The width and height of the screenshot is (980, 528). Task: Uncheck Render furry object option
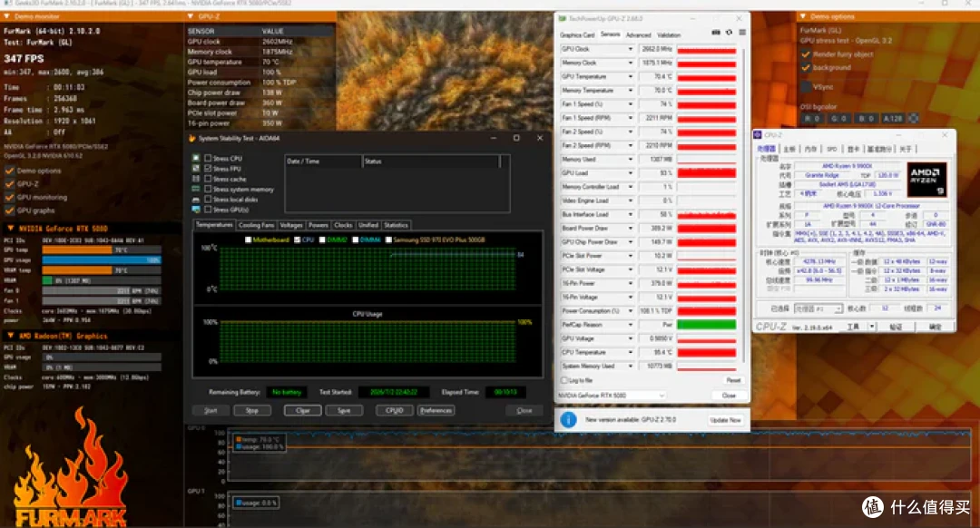point(807,54)
